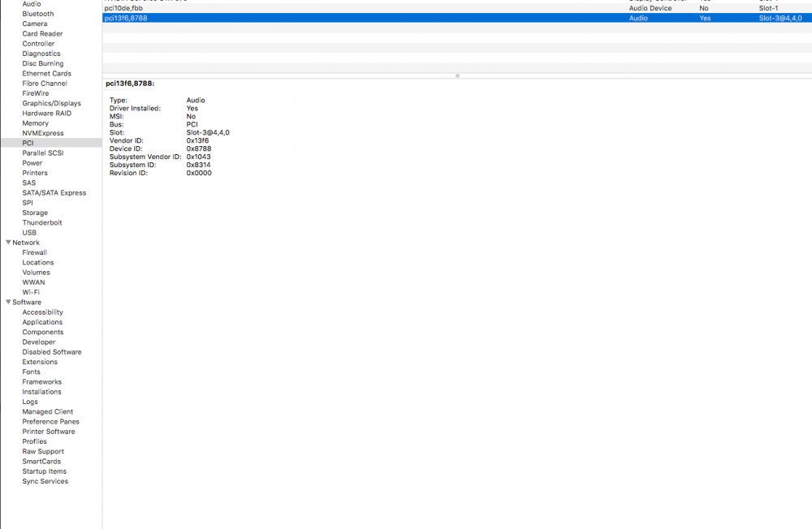
Task: Open SAS hardware entry
Action: (x=29, y=183)
